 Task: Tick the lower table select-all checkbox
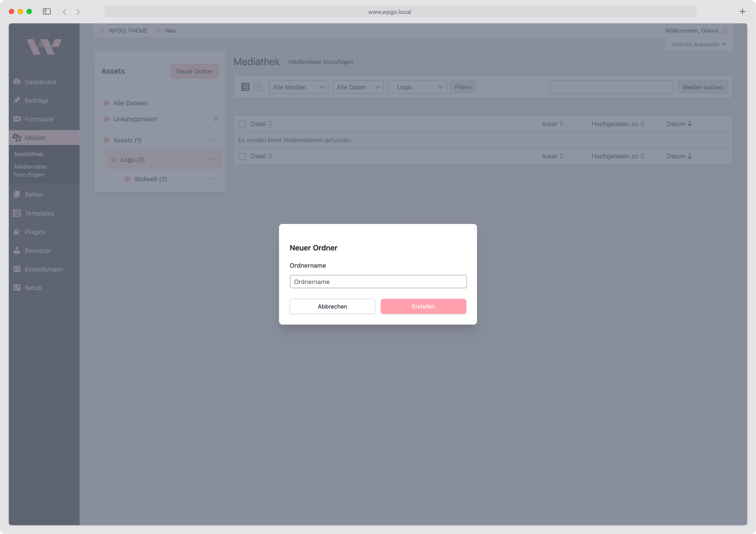pos(242,156)
